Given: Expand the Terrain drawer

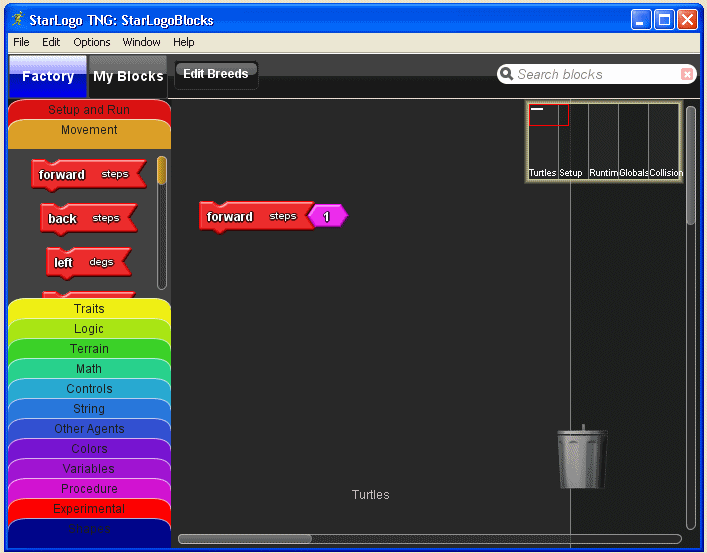Looking at the screenshot, I should (x=89, y=349).
